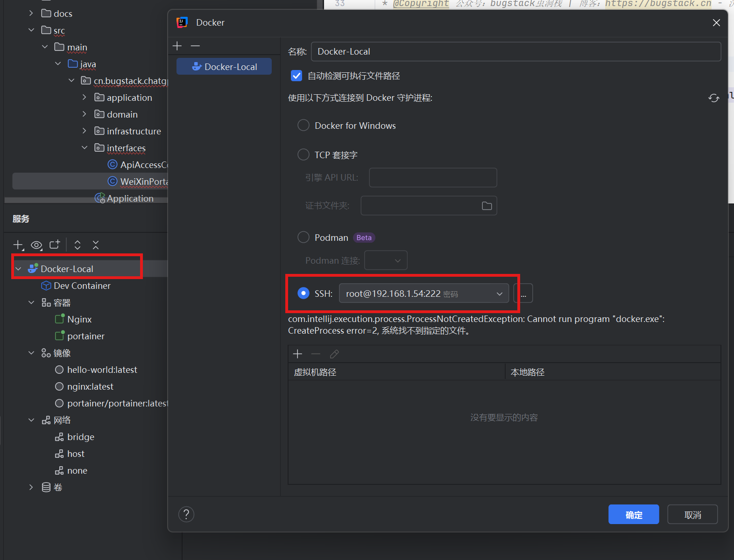
Task: Collapse Docker-Local services node
Action: pyautogui.click(x=18, y=269)
